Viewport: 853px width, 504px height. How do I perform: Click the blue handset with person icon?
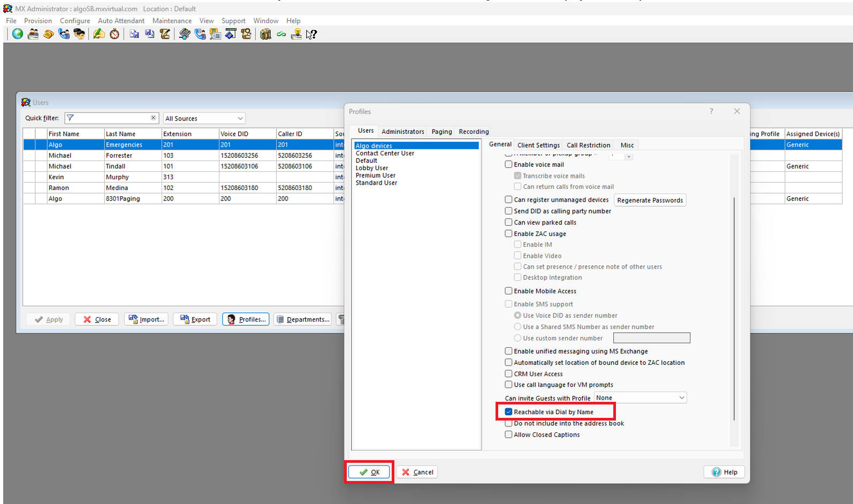pos(64,34)
